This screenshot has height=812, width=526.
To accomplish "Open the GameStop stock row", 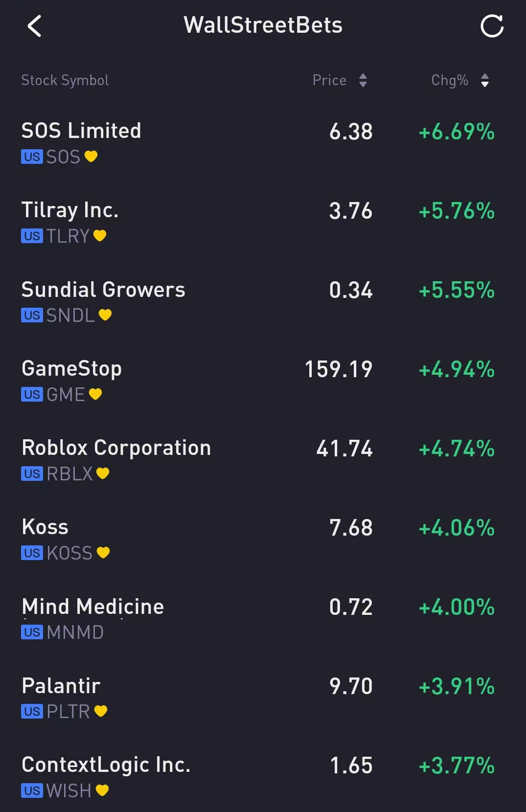I will point(263,382).
